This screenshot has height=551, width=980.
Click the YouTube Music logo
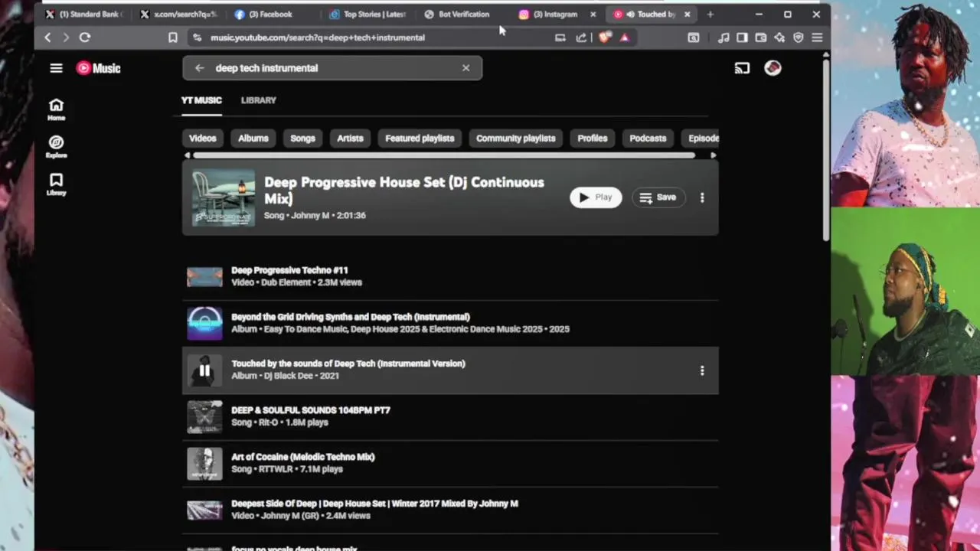point(98,68)
